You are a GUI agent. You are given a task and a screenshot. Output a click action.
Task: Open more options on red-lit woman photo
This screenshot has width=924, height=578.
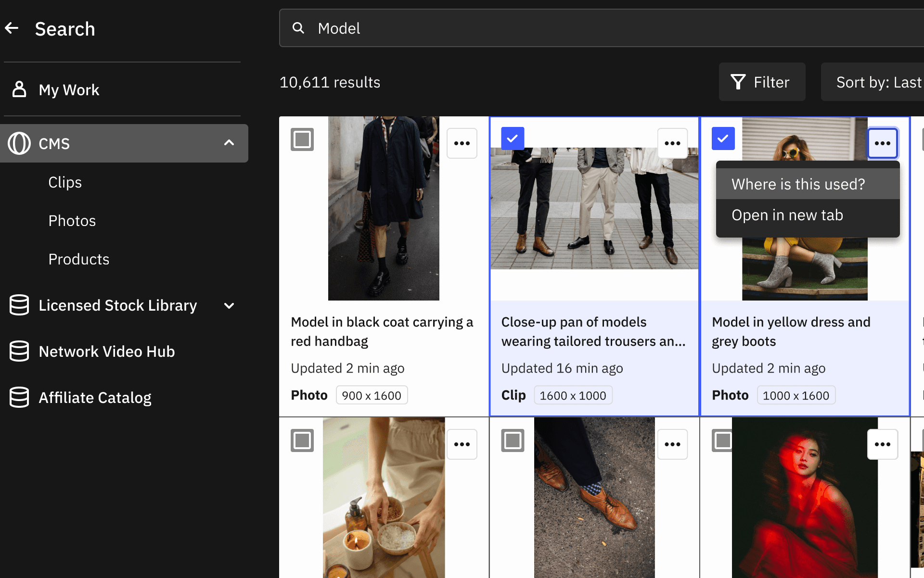click(883, 444)
